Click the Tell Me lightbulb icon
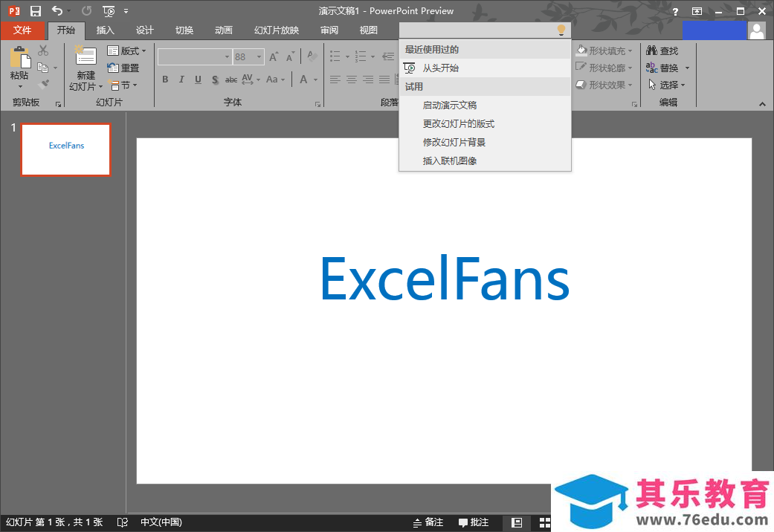 [561, 30]
